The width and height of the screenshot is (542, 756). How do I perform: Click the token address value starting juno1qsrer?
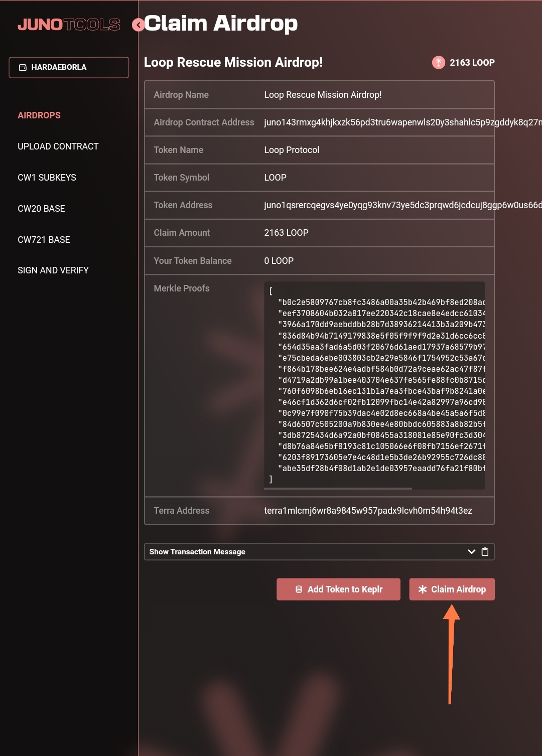pyautogui.click(x=403, y=205)
